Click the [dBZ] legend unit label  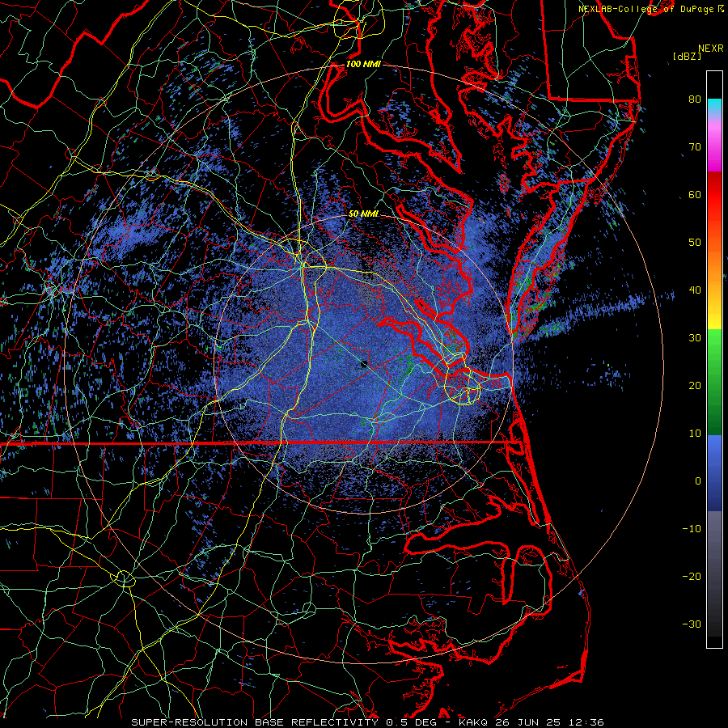(x=687, y=56)
